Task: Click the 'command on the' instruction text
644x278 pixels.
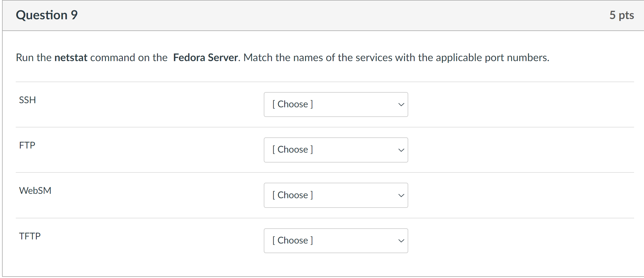Action: [x=129, y=58]
